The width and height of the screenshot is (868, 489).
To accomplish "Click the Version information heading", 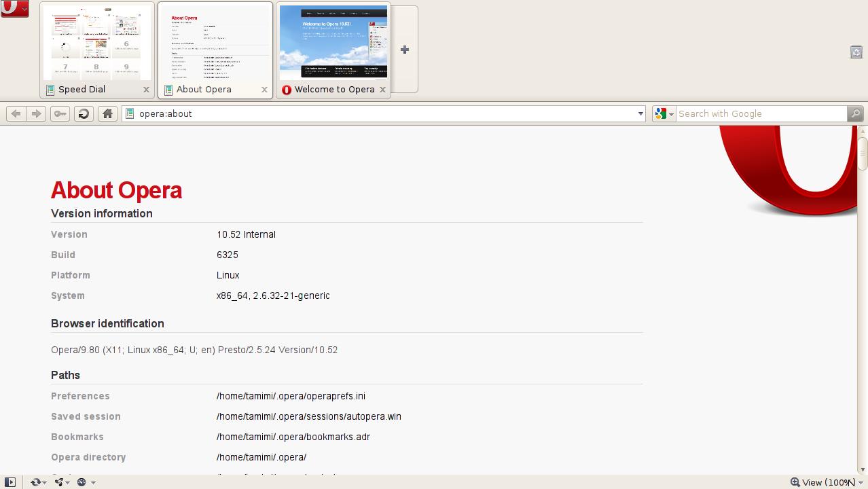I will [102, 213].
